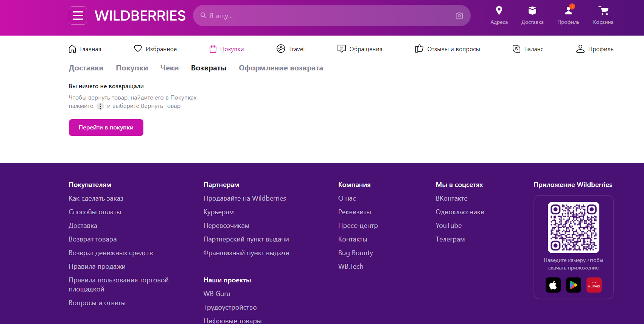This screenshot has width=644, height=324.
Task: Open Обращения support requests
Action: pos(360,49)
